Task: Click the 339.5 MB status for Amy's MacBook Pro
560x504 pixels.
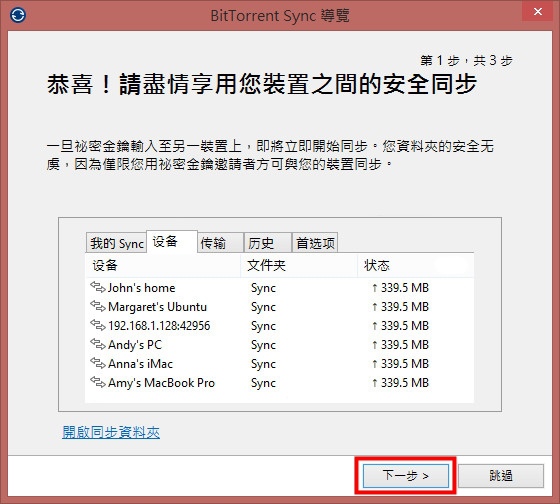Action: click(400, 383)
